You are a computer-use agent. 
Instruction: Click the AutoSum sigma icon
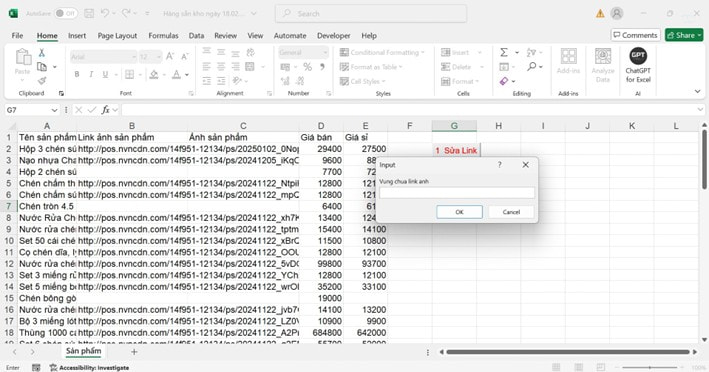pyautogui.click(x=504, y=52)
